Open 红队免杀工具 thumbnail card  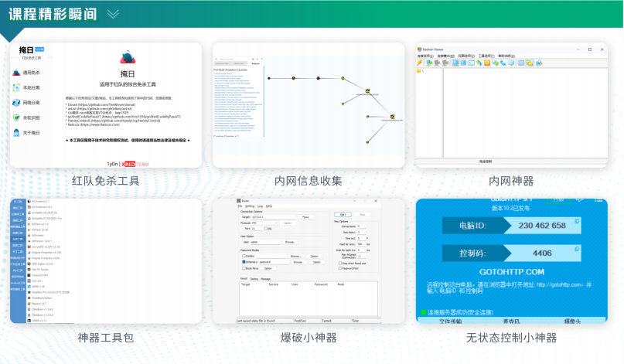point(106,105)
